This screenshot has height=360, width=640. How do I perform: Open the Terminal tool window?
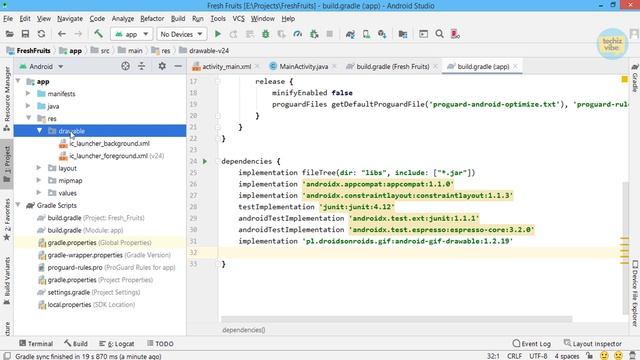tap(36, 344)
